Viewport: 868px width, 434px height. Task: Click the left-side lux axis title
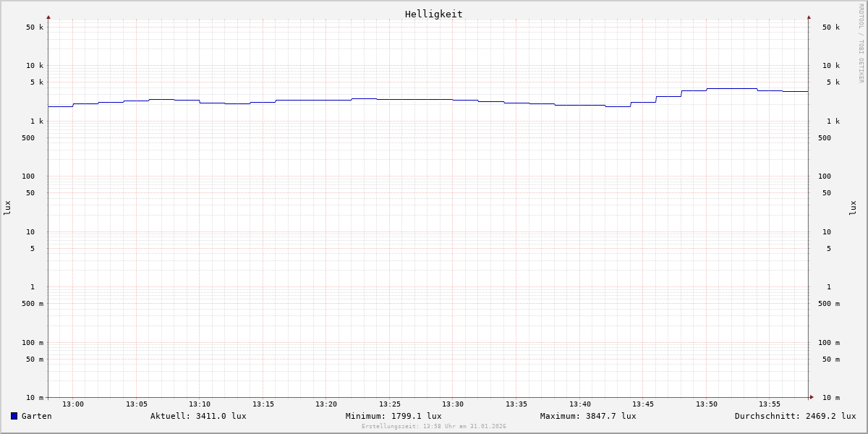[x=7, y=208]
